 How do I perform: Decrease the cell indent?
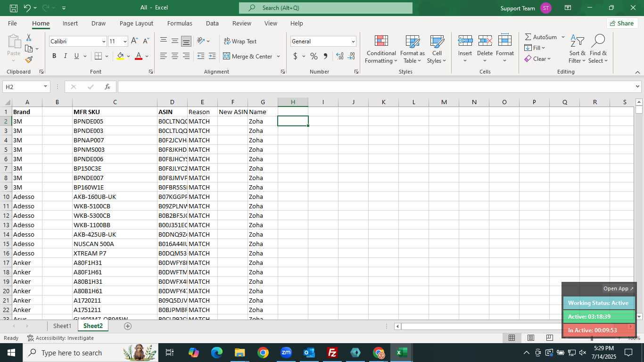[x=201, y=56]
